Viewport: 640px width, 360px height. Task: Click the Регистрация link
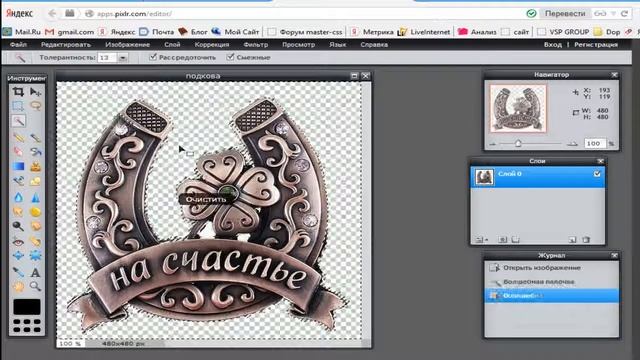pyautogui.click(x=596, y=44)
